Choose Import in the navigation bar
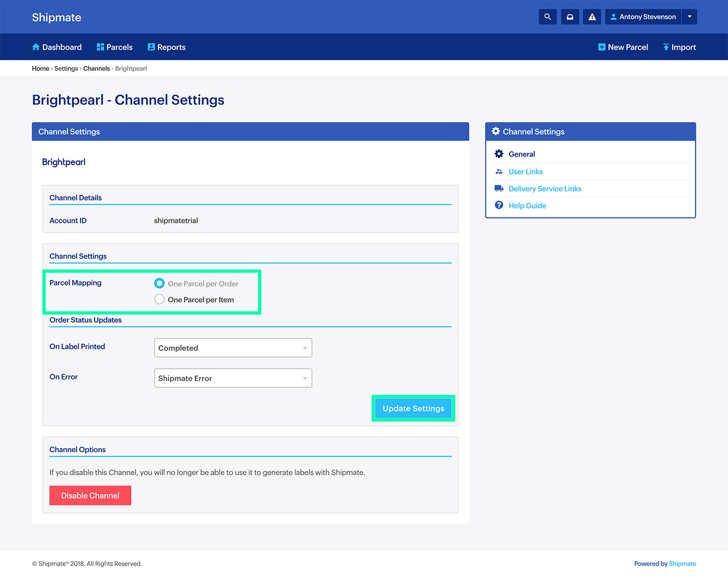Screen dimensions: 728x577 pos(679,47)
